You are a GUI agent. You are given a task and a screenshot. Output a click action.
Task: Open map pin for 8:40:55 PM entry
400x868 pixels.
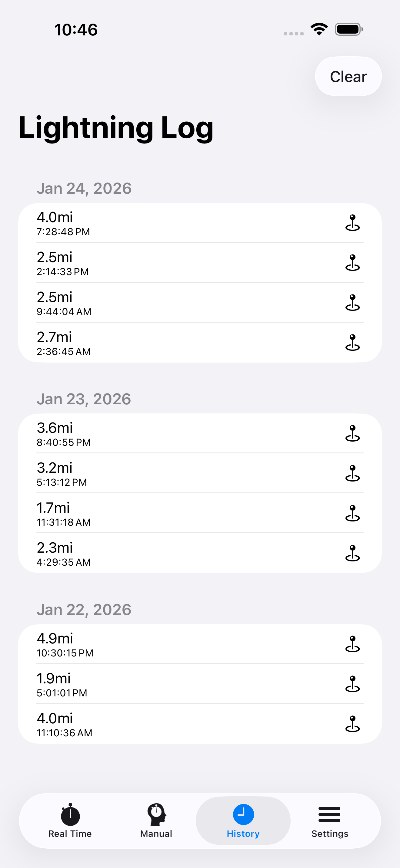[x=352, y=433]
